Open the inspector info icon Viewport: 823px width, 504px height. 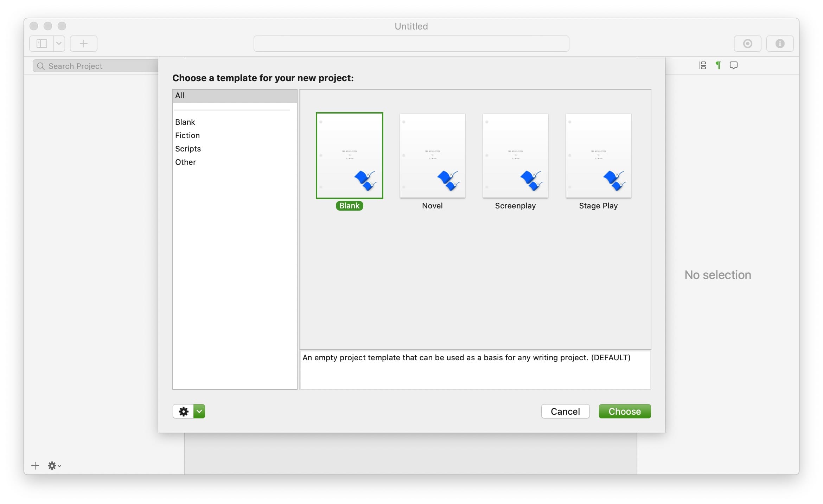(780, 44)
